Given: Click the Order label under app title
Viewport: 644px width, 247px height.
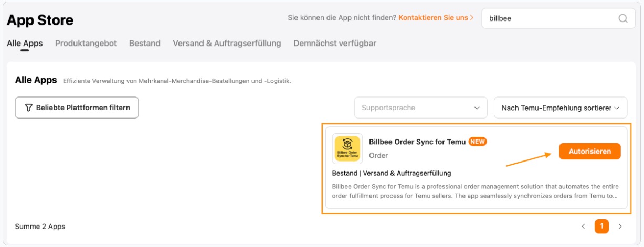Looking at the screenshot, I should click(378, 156).
